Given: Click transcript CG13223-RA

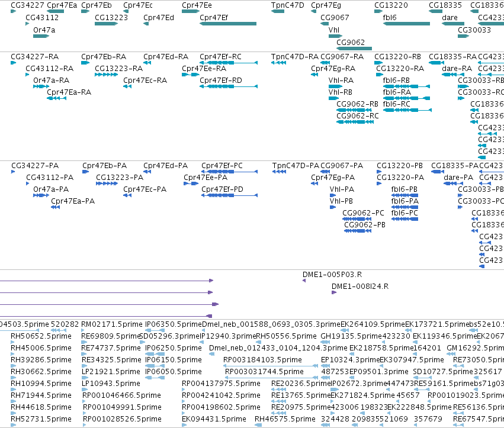Looking at the screenshot, I should coord(107,75).
